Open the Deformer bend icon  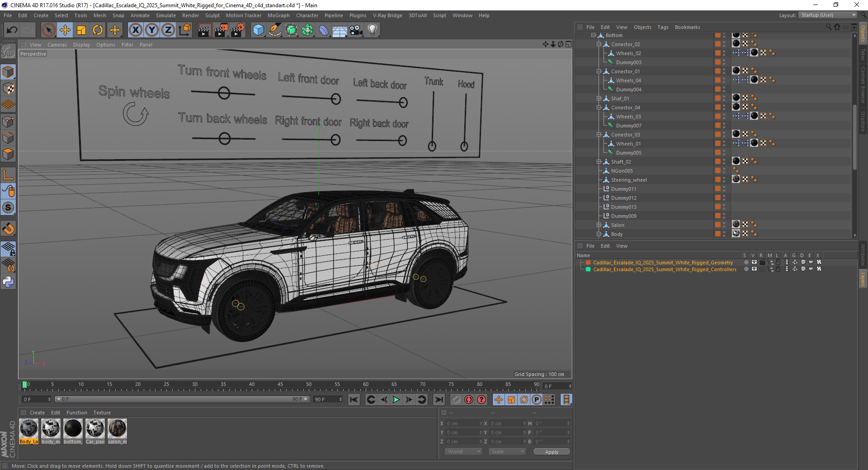[324, 30]
